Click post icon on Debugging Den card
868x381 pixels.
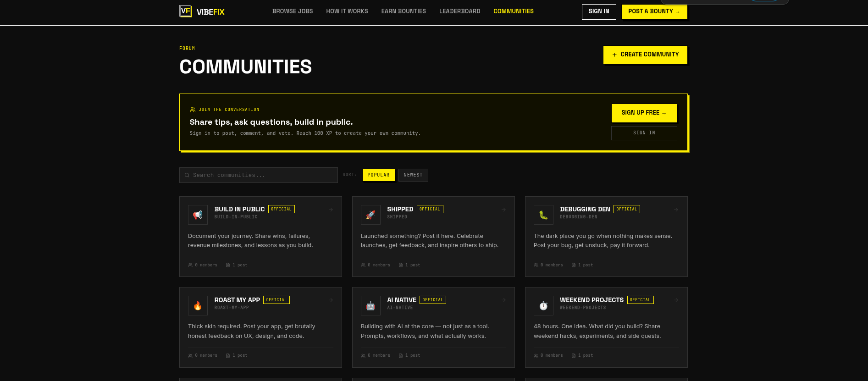[x=574, y=265]
